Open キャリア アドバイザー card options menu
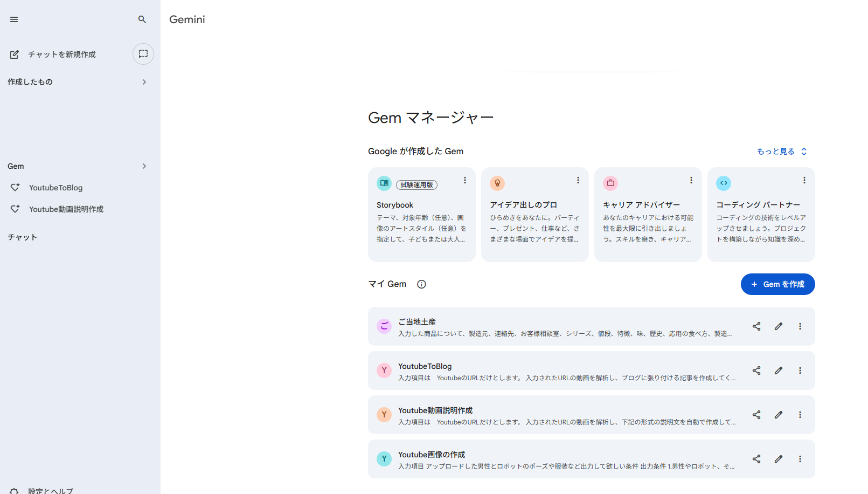 coord(691,180)
